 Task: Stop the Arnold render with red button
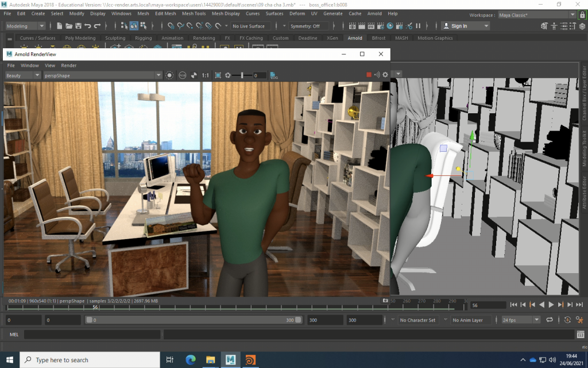(369, 75)
